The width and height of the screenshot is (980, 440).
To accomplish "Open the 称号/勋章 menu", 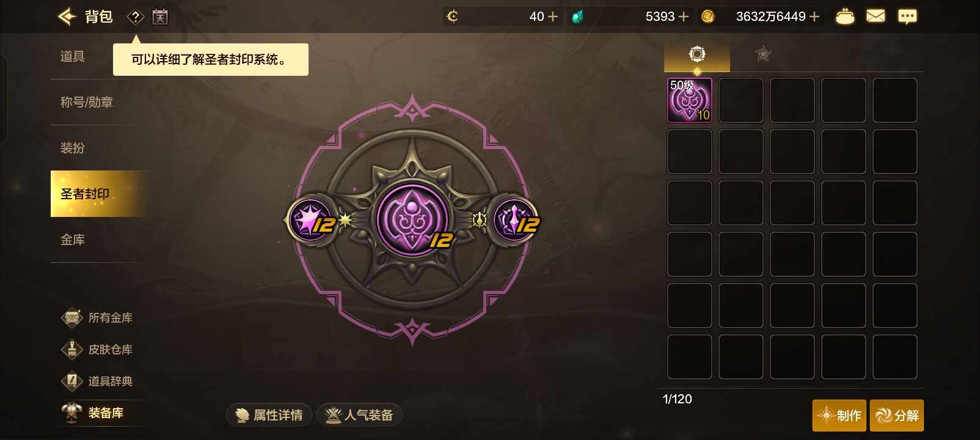I will tap(87, 102).
